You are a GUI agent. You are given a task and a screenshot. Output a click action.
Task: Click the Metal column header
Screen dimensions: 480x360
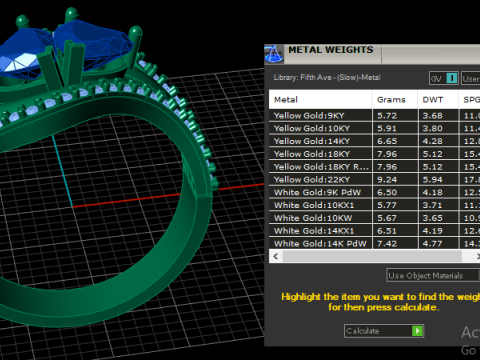(x=320, y=100)
